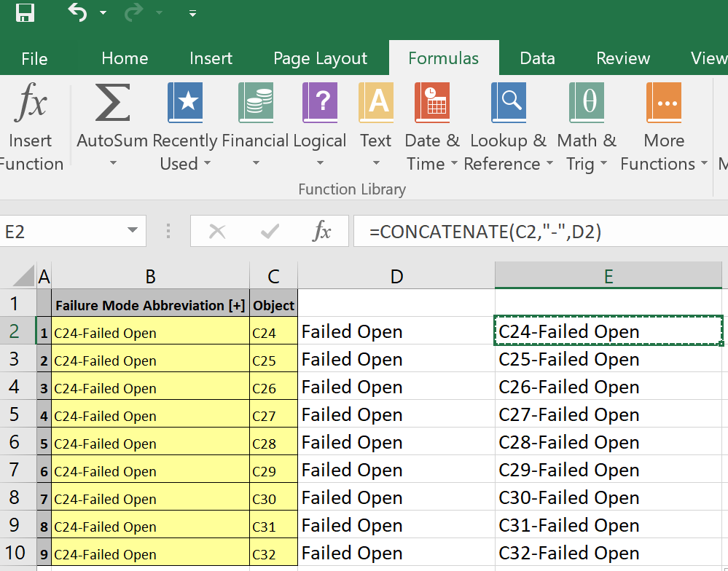Open Lookup & Reference functions icon
This screenshot has width=728, height=571.
coord(509,102)
